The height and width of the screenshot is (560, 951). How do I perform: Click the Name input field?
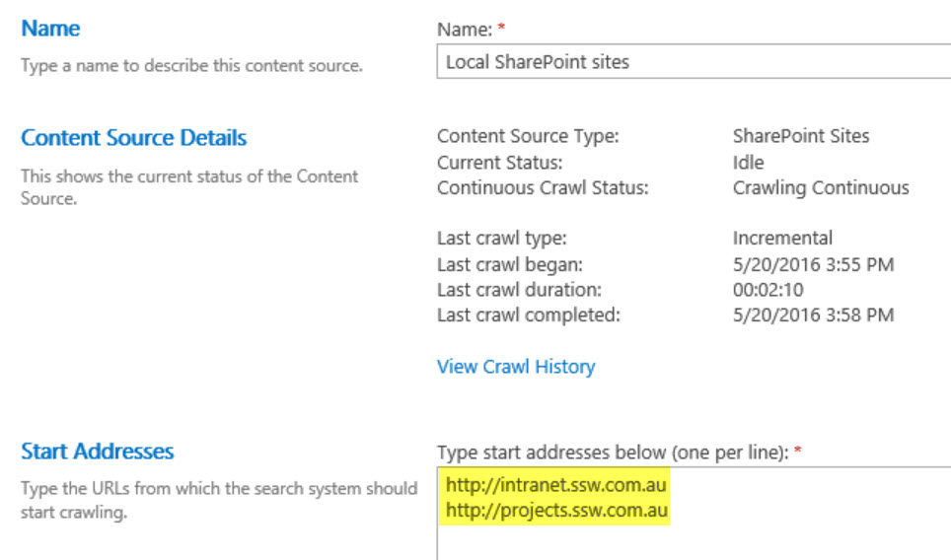(691, 62)
